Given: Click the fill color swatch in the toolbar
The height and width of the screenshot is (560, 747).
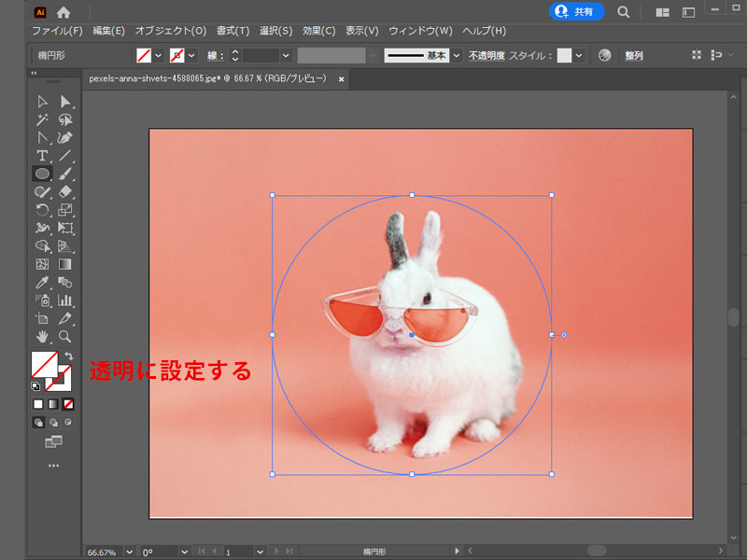Looking at the screenshot, I should click(44, 363).
